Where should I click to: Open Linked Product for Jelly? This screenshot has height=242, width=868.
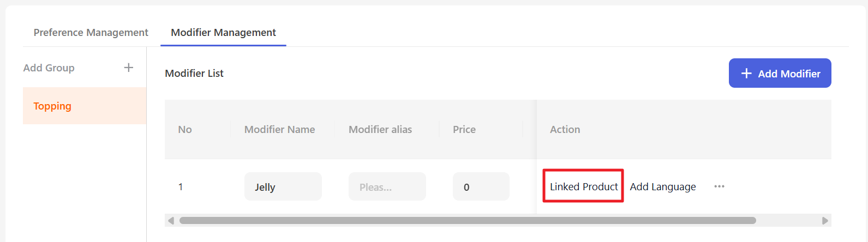click(x=584, y=186)
